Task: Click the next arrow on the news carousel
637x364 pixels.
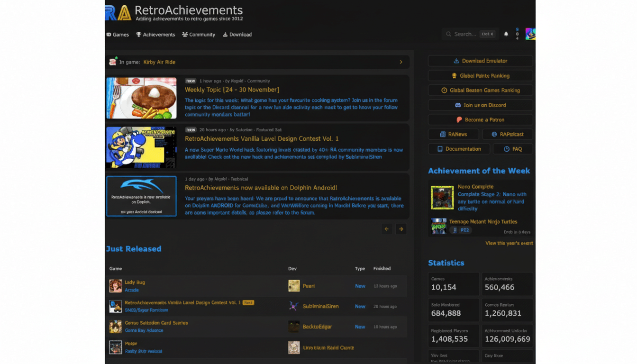Action: pyautogui.click(x=401, y=229)
